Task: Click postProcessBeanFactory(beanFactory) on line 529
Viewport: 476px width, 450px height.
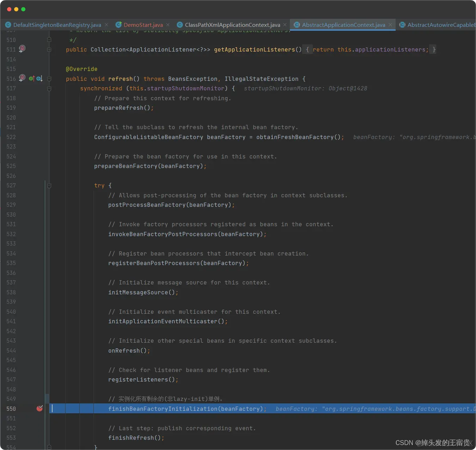Action: 170,205
